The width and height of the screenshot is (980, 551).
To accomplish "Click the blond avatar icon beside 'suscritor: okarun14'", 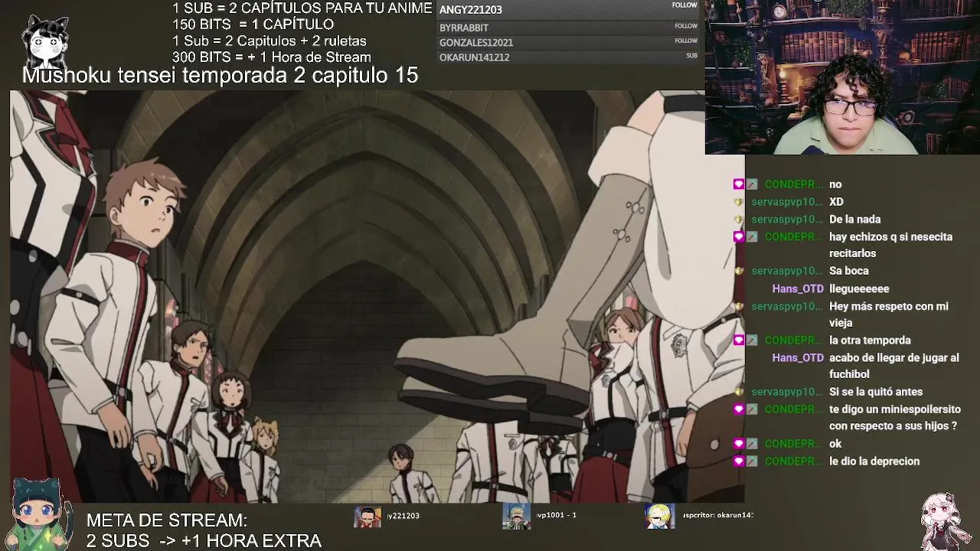I will [659, 517].
